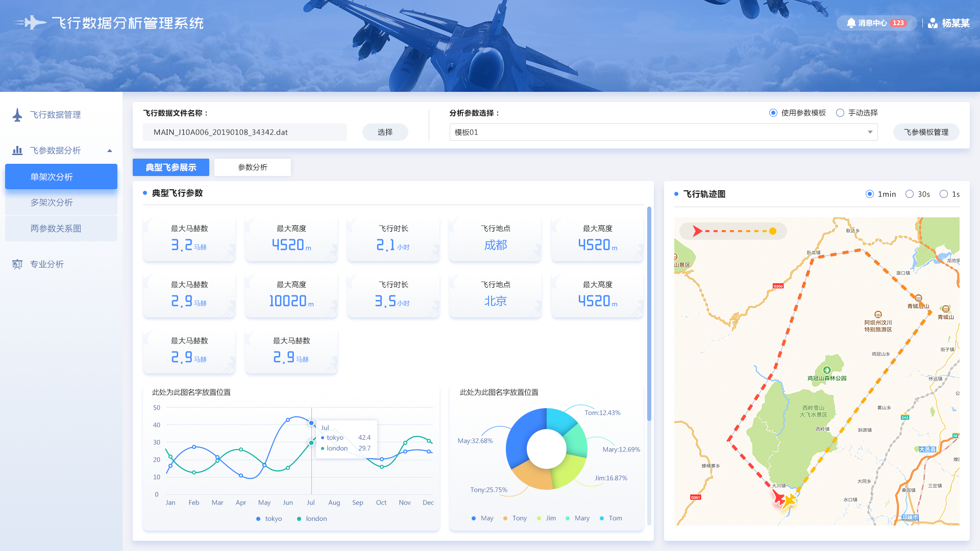Collapse the 飞参数据分析 menu arrow

[110, 151]
